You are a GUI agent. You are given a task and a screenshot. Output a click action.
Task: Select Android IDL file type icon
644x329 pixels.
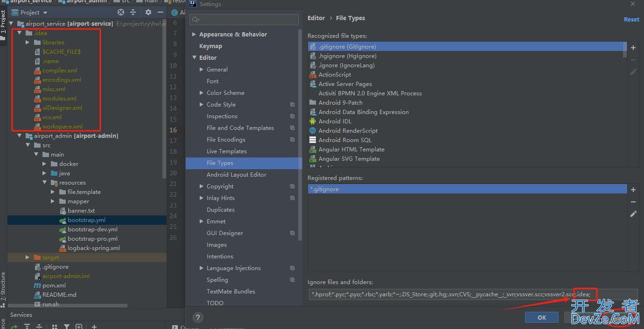tap(313, 122)
